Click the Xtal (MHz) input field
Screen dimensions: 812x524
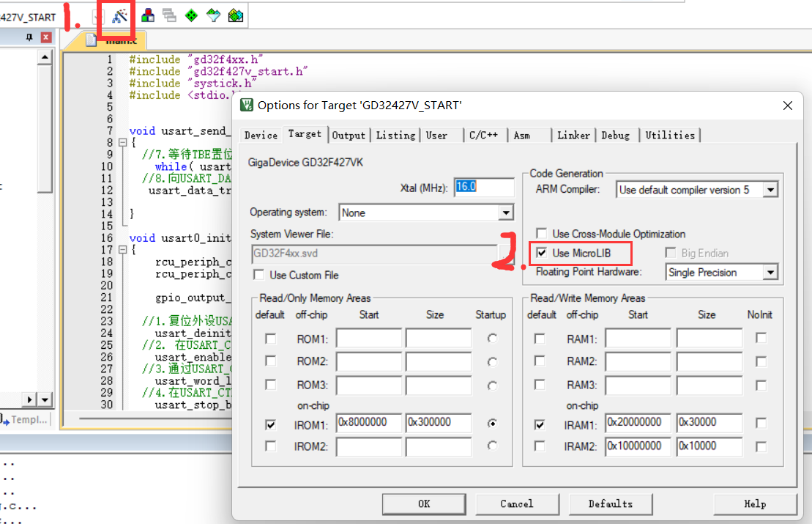tap(484, 187)
